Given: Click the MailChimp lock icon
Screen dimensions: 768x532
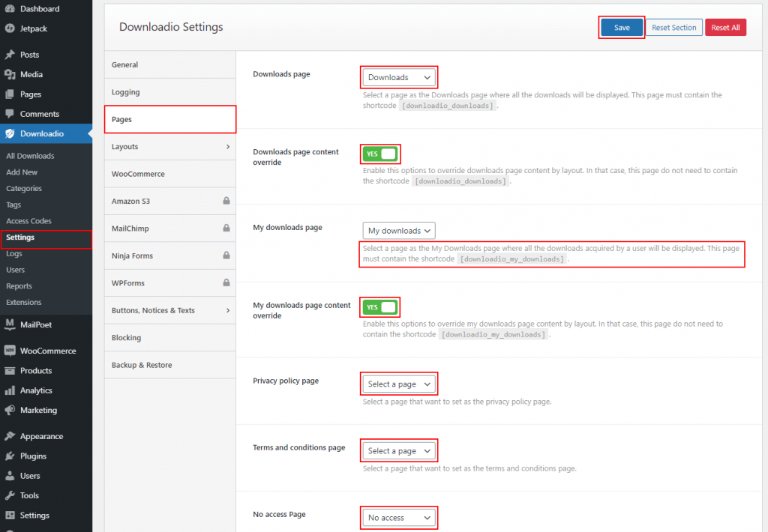Looking at the screenshot, I should pyautogui.click(x=226, y=228).
